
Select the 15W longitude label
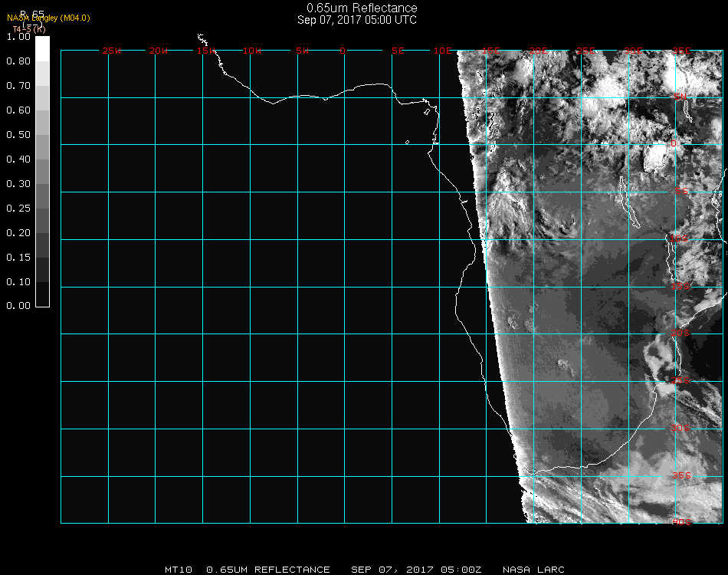pos(205,51)
